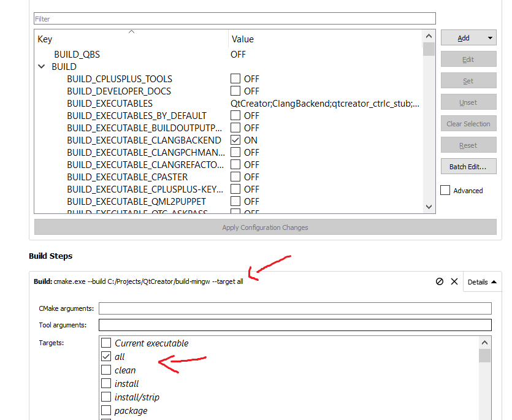Select the BUILD_EXECUTABLES row

pos(110,103)
